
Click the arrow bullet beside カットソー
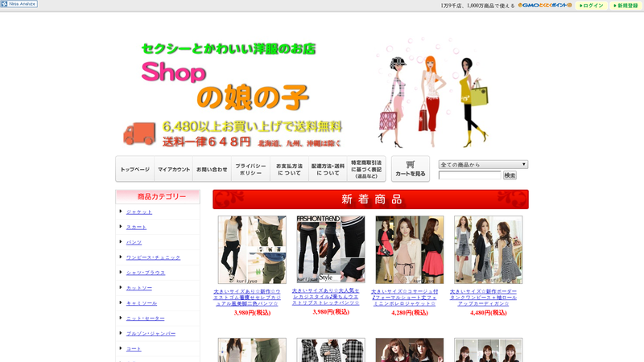[x=121, y=287]
